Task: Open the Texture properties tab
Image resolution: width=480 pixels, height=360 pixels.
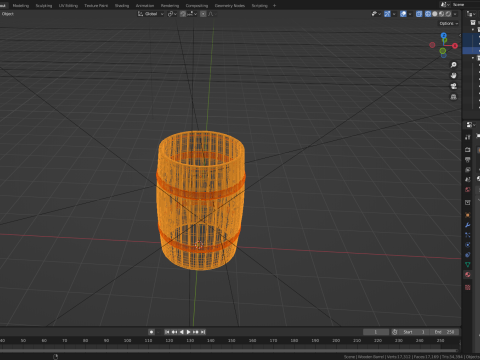Action: click(468, 287)
